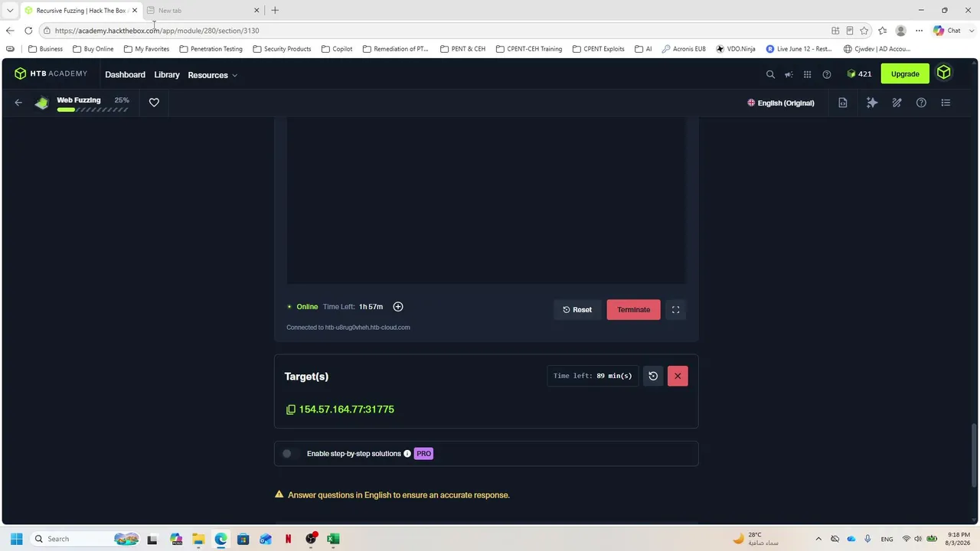Open the HTB Academy search icon
980x551 pixels.
point(770,74)
